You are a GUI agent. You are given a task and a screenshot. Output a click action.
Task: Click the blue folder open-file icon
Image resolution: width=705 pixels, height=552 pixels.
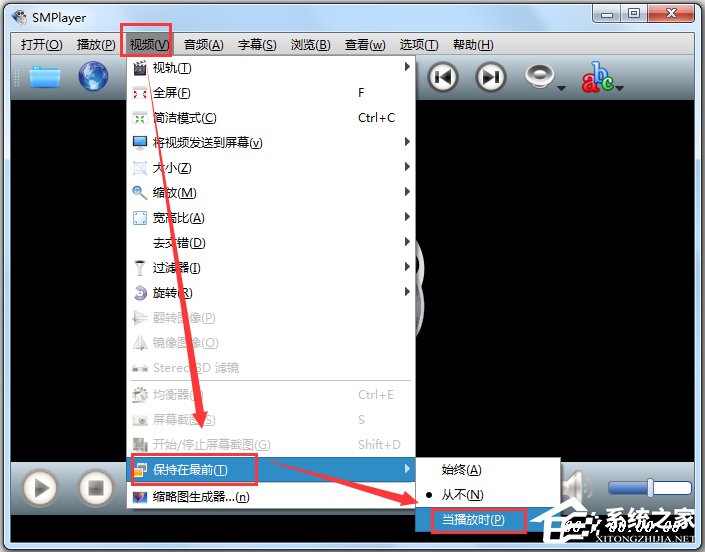(x=45, y=77)
